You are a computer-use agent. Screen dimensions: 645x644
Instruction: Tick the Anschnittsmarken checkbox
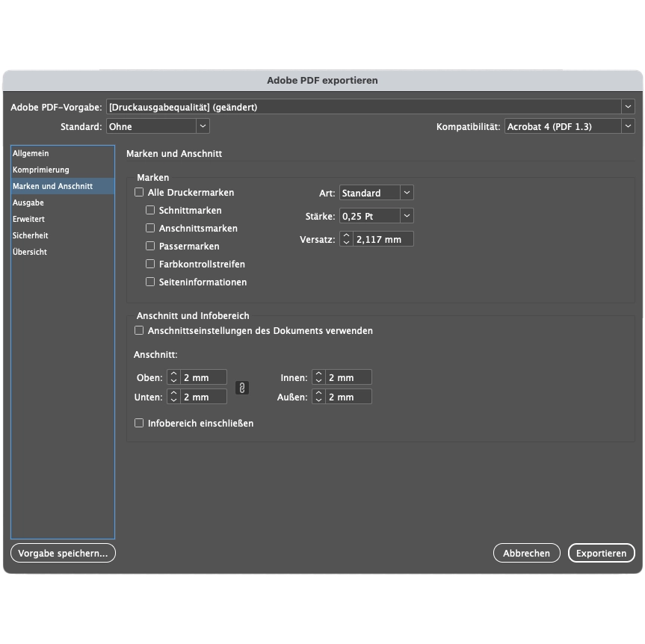[x=150, y=228]
